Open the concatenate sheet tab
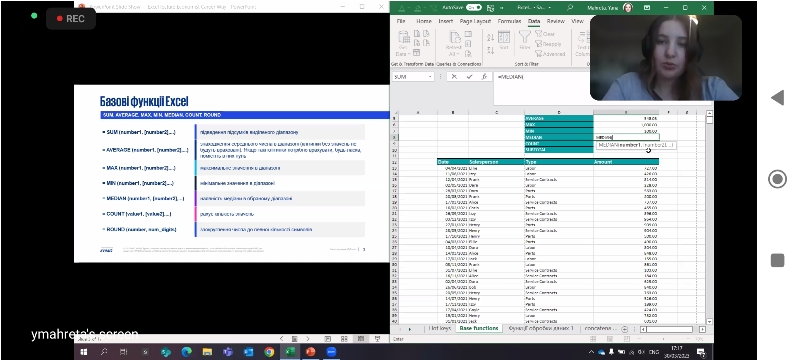This screenshot has height=360, width=800. tap(601, 329)
